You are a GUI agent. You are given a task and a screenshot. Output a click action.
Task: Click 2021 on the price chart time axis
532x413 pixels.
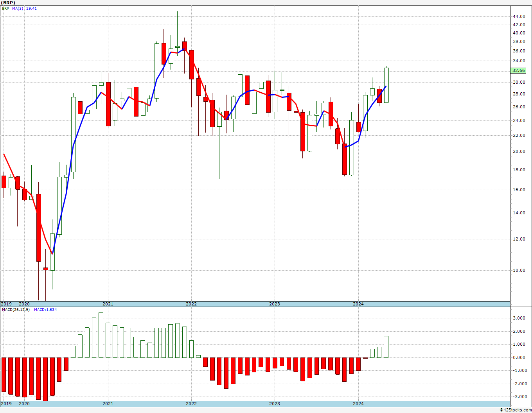tap(108, 304)
